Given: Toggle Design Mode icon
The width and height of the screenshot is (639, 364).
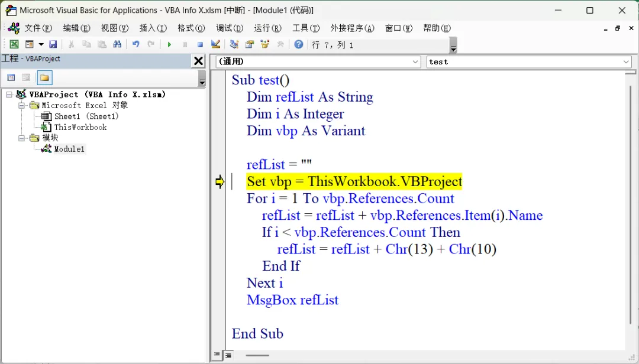Looking at the screenshot, I should (x=215, y=44).
